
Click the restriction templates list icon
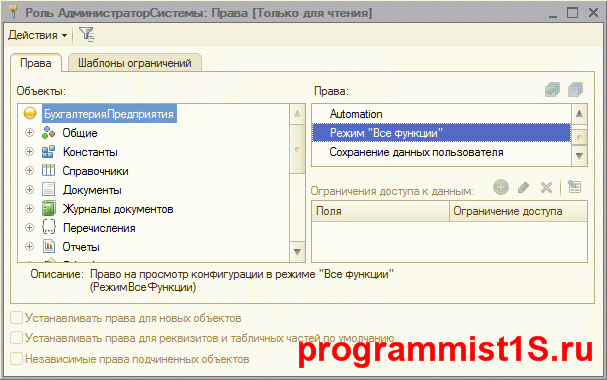point(574,187)
